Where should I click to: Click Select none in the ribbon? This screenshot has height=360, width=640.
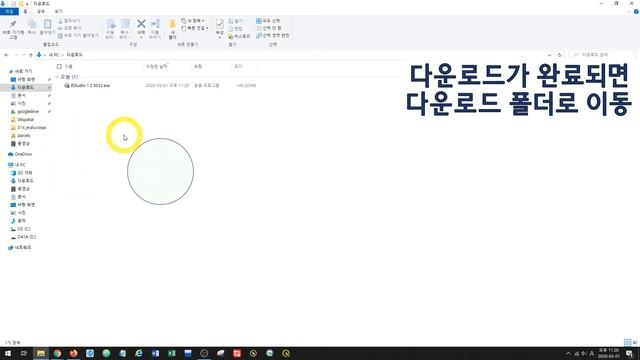coord(269,28)
